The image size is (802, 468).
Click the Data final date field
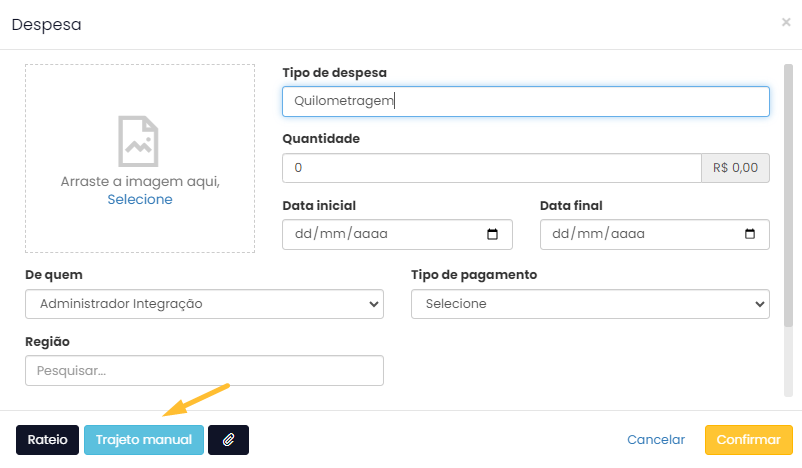[x=655, y=234]
